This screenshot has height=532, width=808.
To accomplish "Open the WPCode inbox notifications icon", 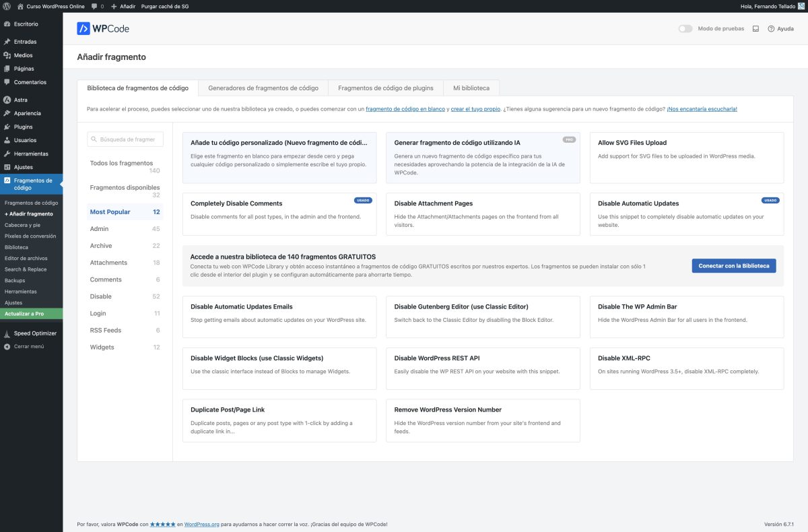I will [x=755, y=29].
